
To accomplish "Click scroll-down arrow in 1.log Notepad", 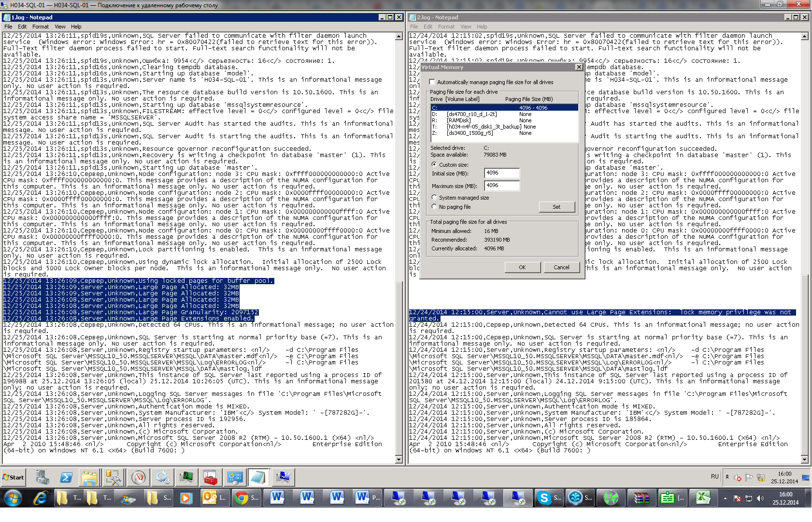I will click(399, 460).
